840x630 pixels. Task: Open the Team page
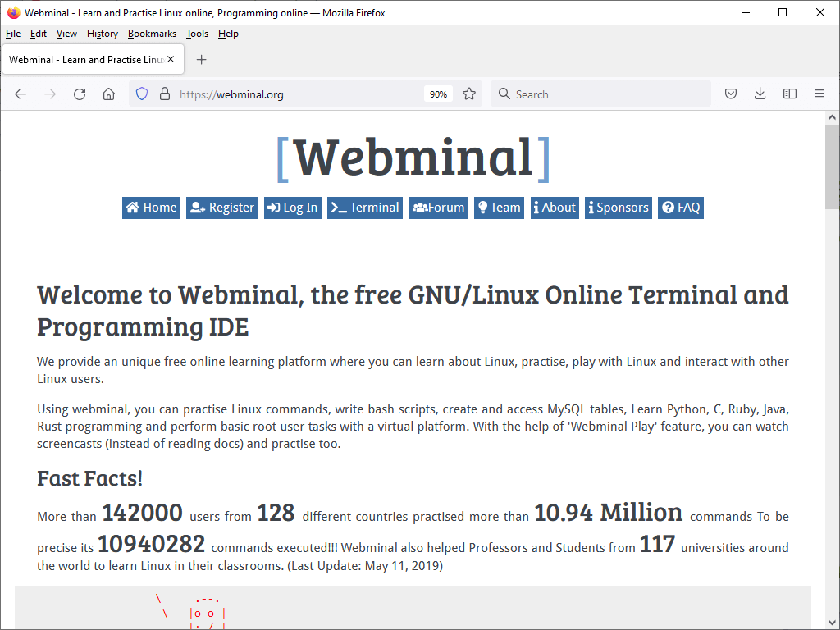(x=499, y=208)
